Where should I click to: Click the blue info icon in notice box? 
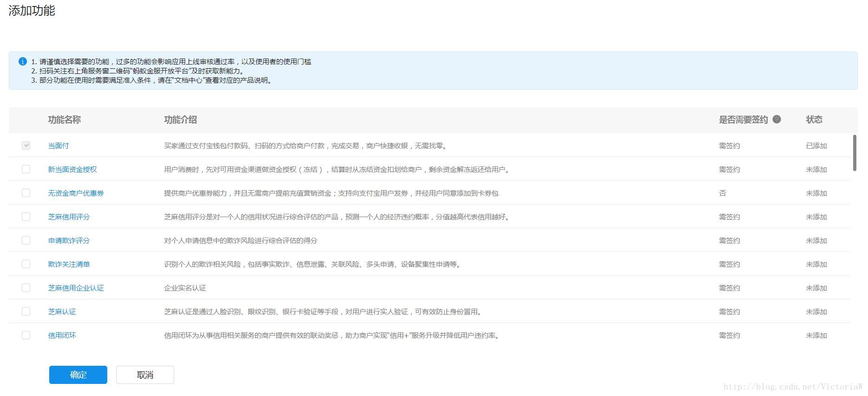(23, 61)
